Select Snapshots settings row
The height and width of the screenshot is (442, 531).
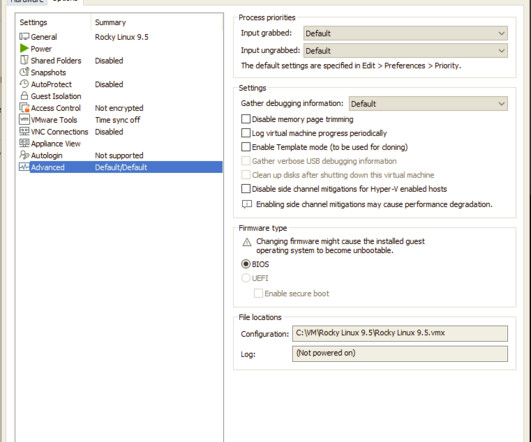coord(121,72)
